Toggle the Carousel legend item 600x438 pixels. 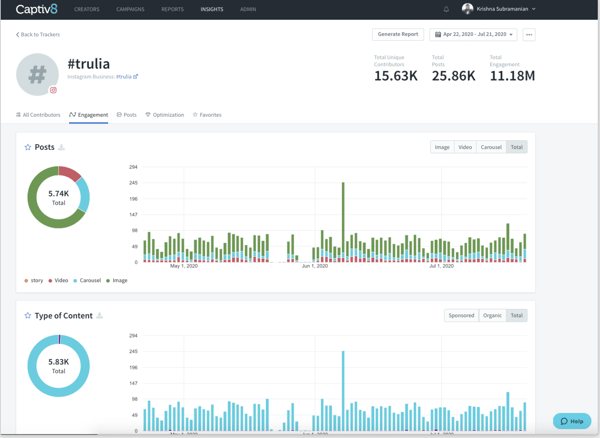tap(87, 280)
